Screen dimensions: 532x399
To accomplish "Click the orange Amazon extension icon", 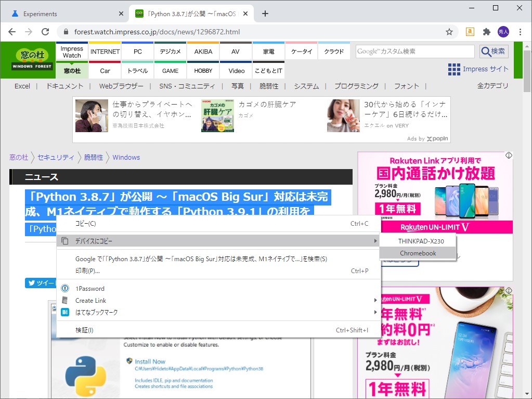I will [469, 32].
